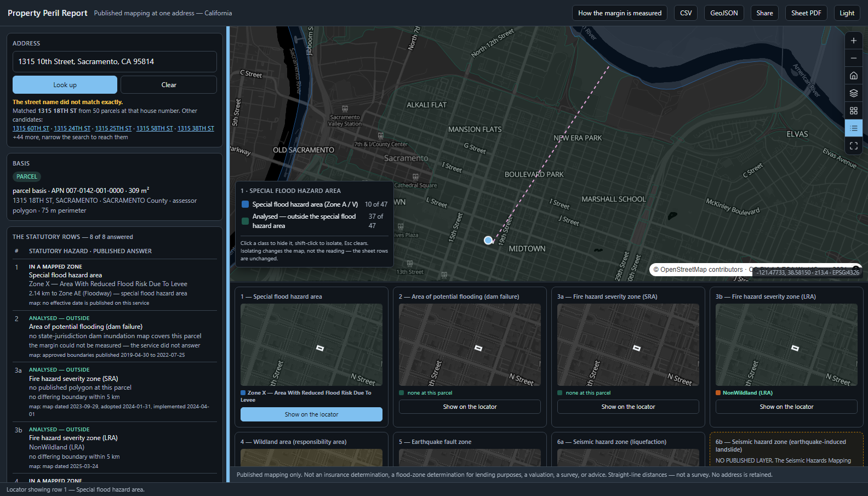Viewport: 868px width, 496px height.
Task: Reset map to home view
Action: point(853,76)
